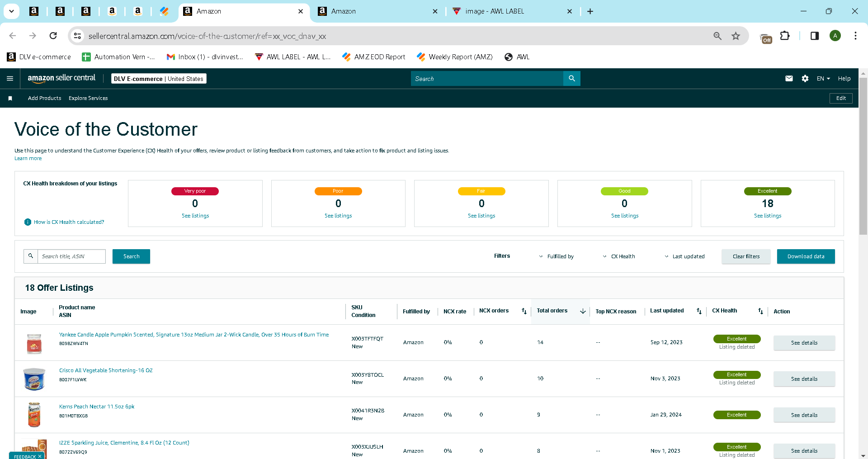This screenshot has width=868, height=459.
Task: Open the Seller Central hamburger menu
Action: (10, 79)
